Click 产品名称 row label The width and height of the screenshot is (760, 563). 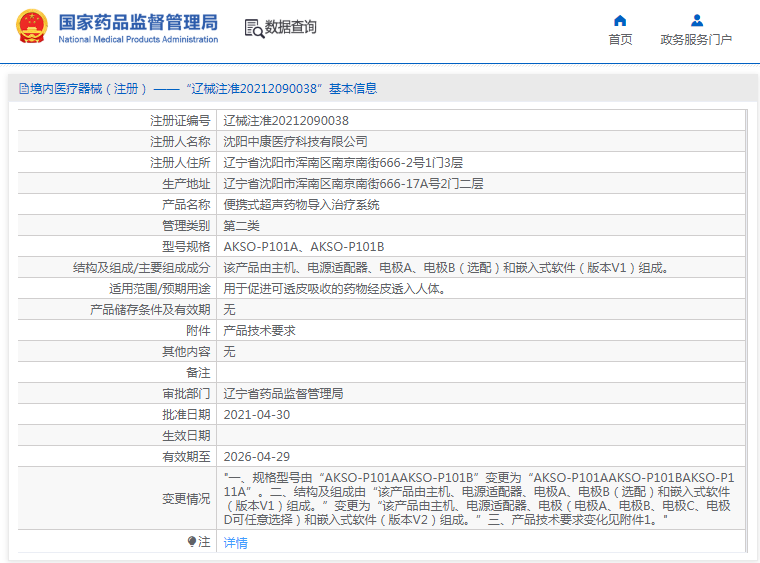click(x=186, y=205)
